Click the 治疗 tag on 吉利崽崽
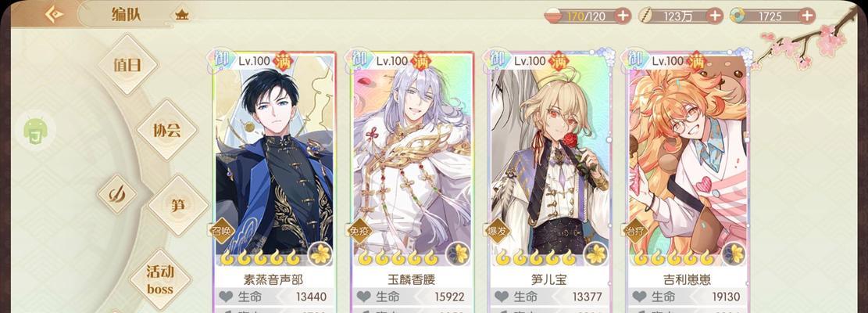Image resolution: width=868 pixels, height=313 pixels. [x=635, y=232]
